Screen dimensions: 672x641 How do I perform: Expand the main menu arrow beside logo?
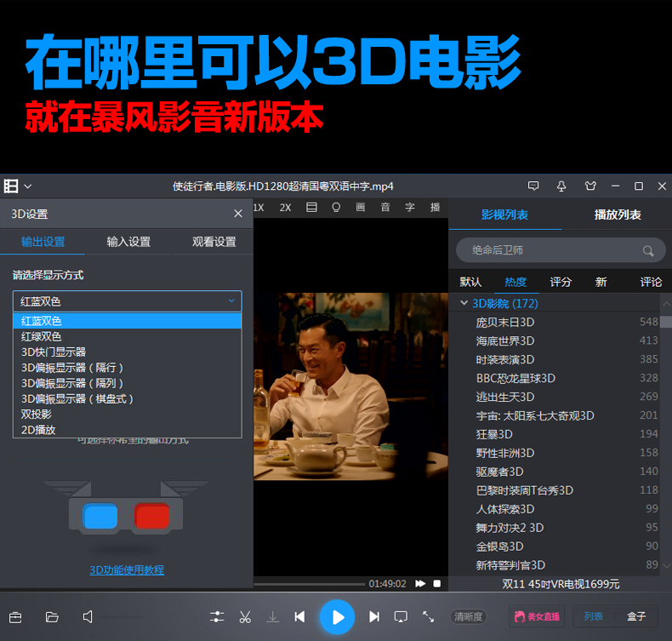coord(28,186)
